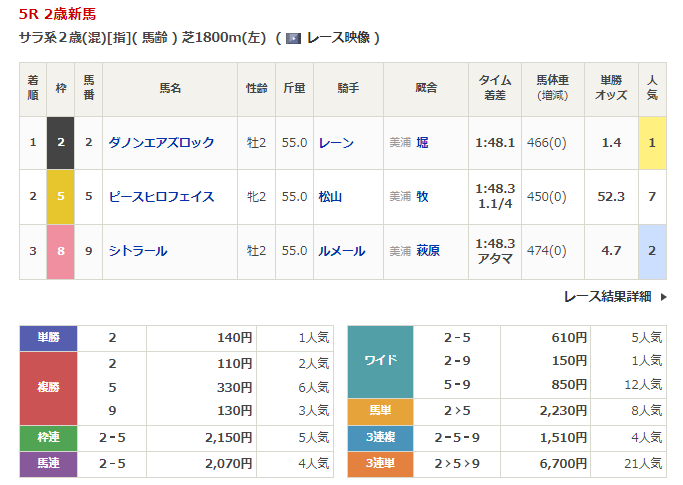Open the レース結果詳細 full results link
This screenshot has height=485, width=683.
(x=607, y=296)
